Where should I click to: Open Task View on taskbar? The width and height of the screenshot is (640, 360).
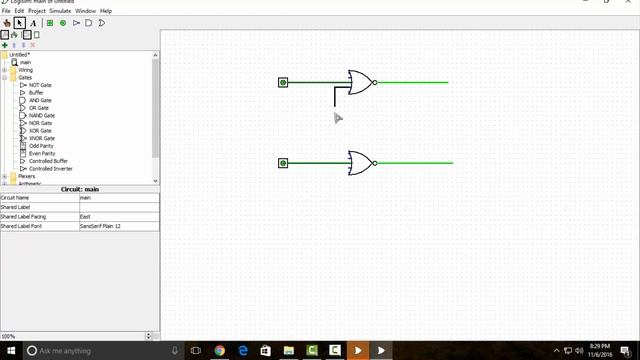coord(196,351)
